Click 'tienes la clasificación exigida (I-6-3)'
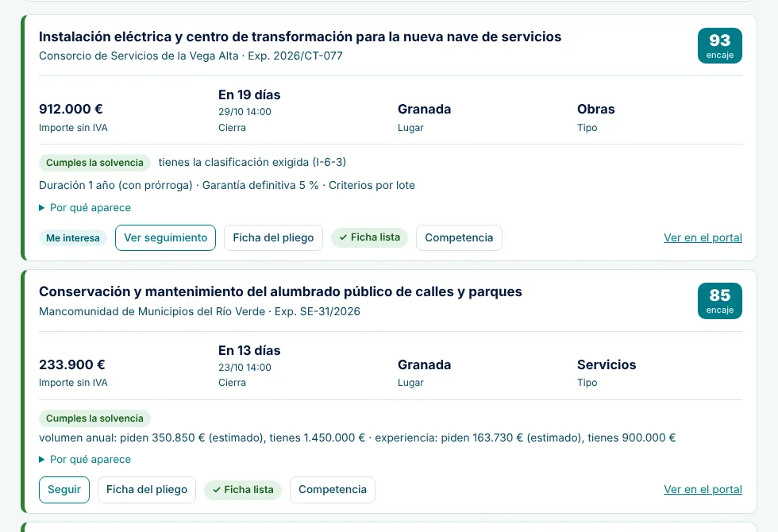 point(252,162)
